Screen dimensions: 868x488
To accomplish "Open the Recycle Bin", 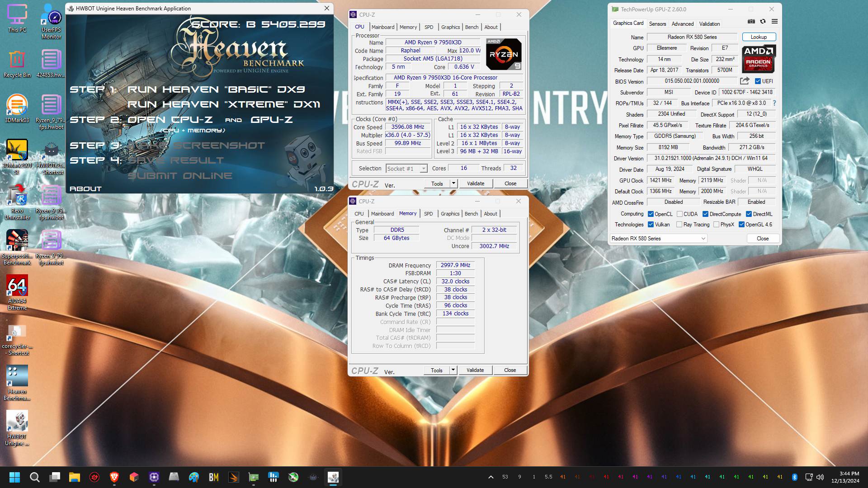I will point(17,64).
